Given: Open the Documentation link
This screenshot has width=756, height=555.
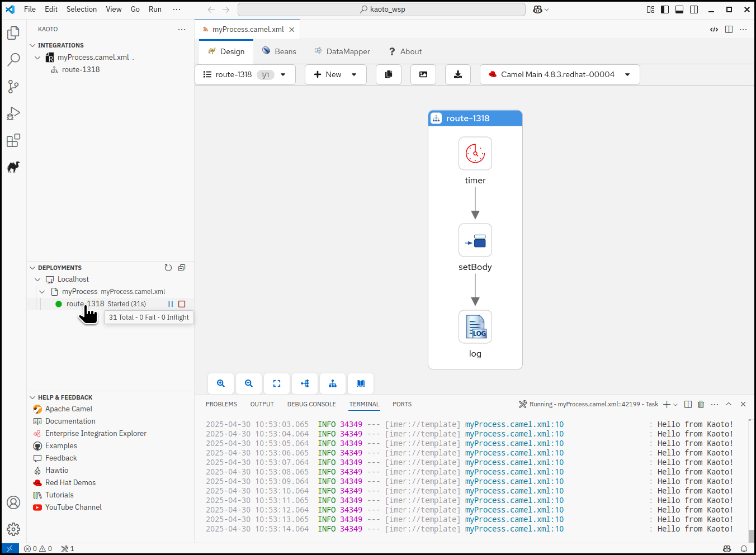Looking at the screenshot, I should (x=70, y=421).
